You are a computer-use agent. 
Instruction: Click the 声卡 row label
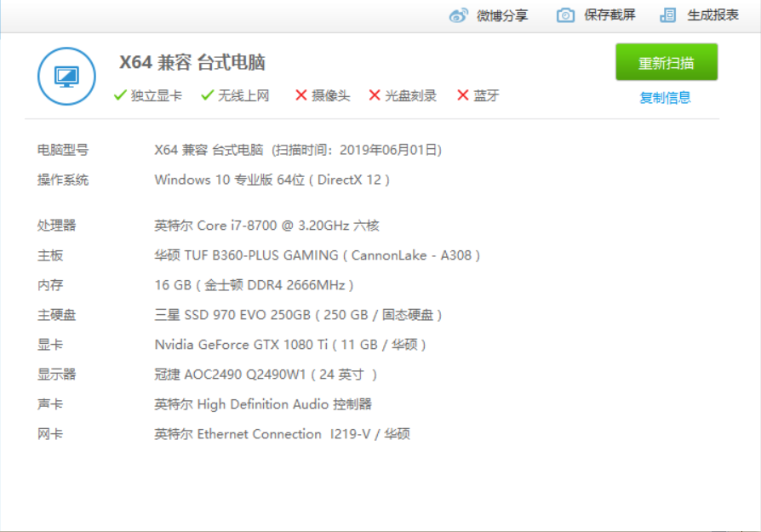[x=50, y=404]
